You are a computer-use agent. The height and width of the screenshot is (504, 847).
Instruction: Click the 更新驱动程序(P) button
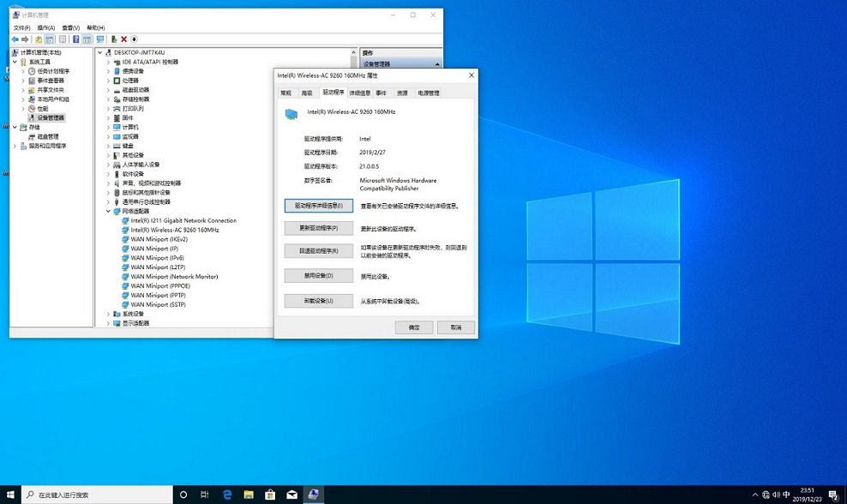pyautogui.click(x=318, y=229)
